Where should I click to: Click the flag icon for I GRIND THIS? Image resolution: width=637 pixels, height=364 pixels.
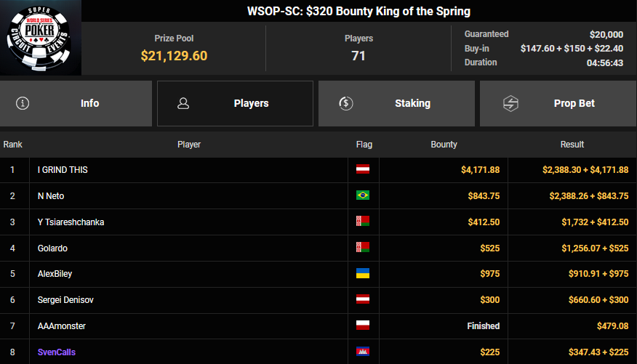click(x=362, y=170)
